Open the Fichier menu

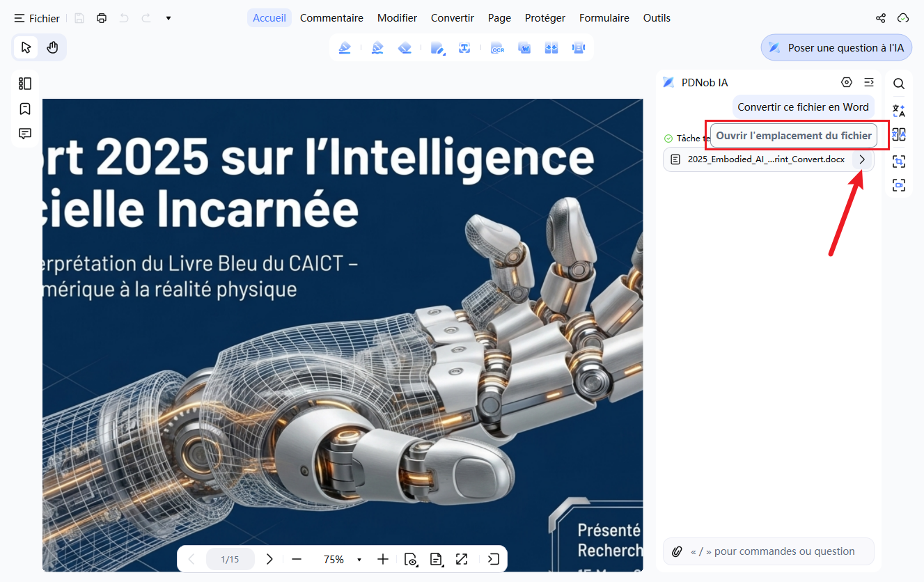click(x=37, y=18)
